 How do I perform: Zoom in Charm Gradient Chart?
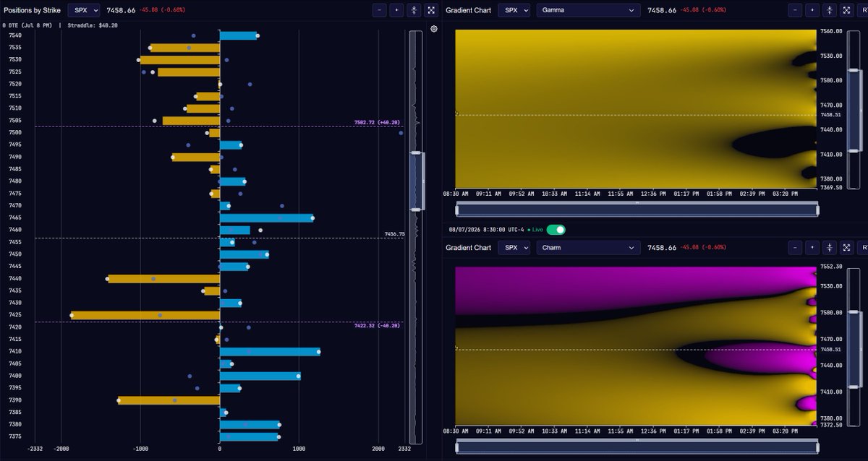click(812, 247)
